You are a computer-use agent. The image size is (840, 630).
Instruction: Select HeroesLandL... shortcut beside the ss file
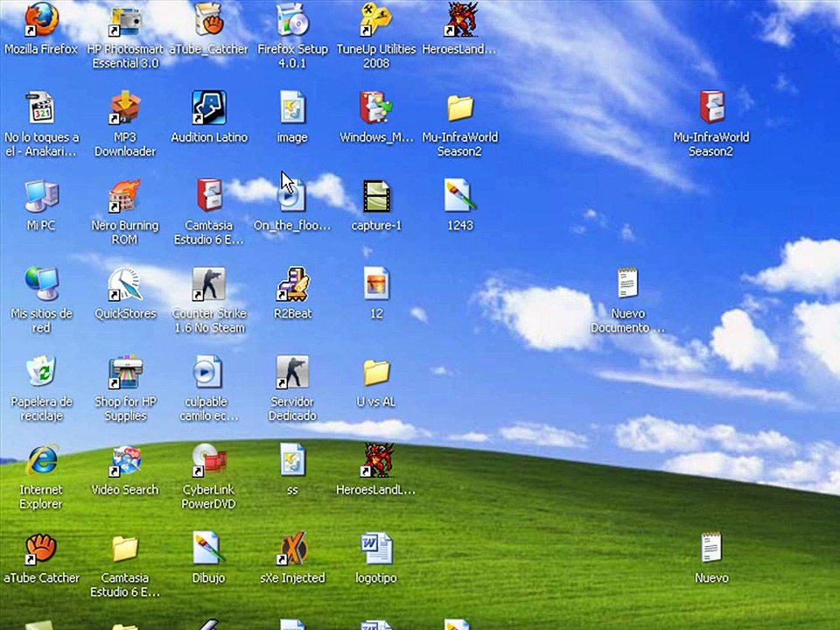click(376, 460)
